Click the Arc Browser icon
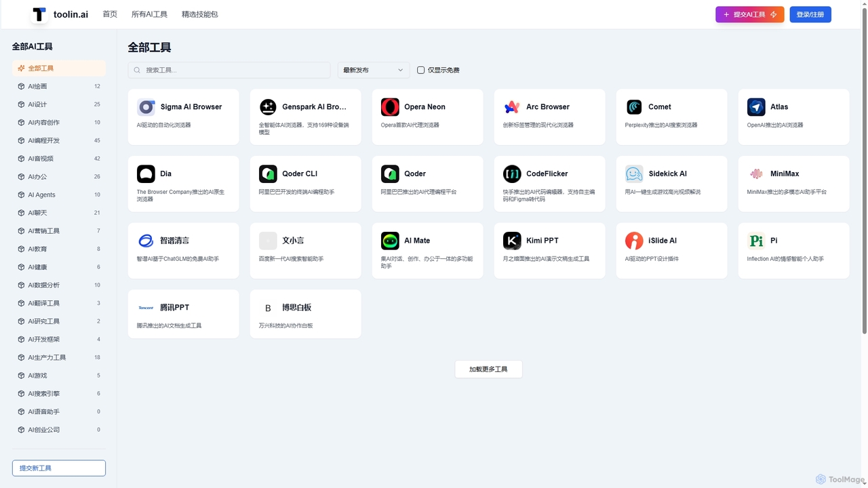868x488 pixels. coord(512,107)
